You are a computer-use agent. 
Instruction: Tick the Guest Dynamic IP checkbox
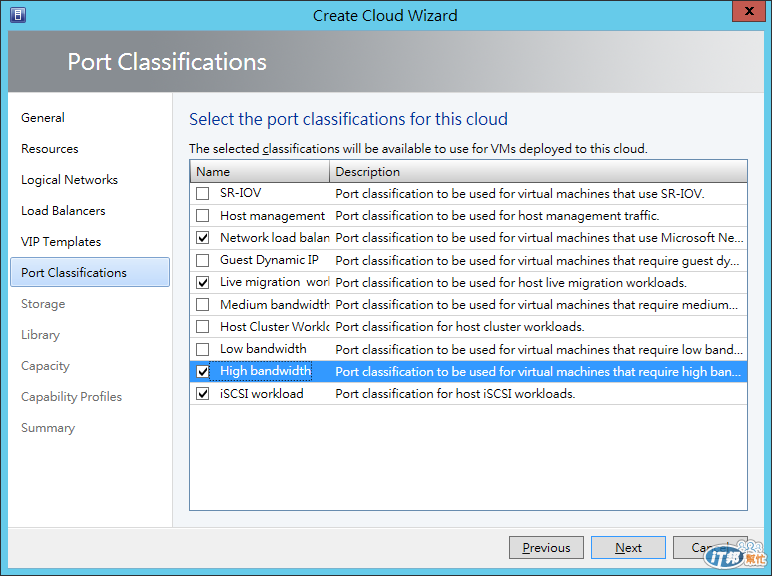203,260
